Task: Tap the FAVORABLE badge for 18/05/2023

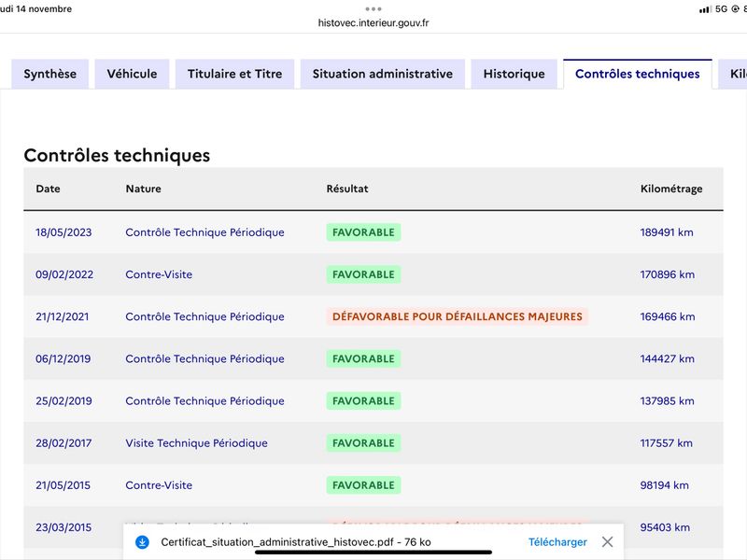Action: point(363,232)
